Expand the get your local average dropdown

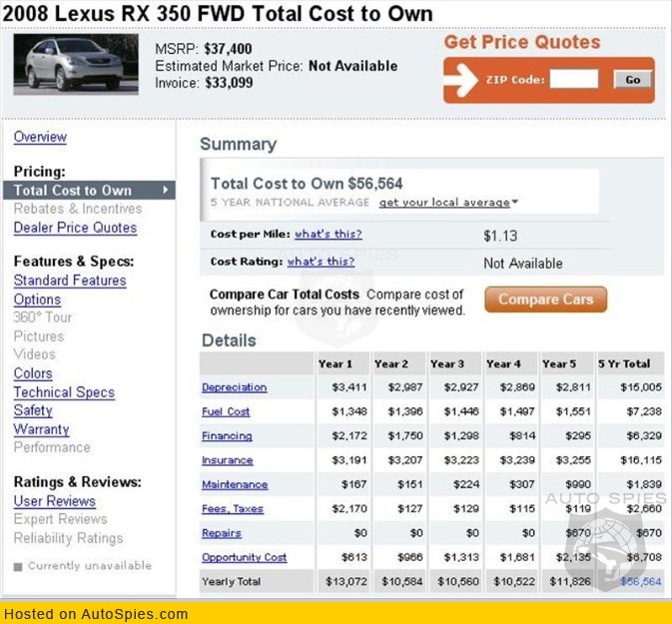448,203
